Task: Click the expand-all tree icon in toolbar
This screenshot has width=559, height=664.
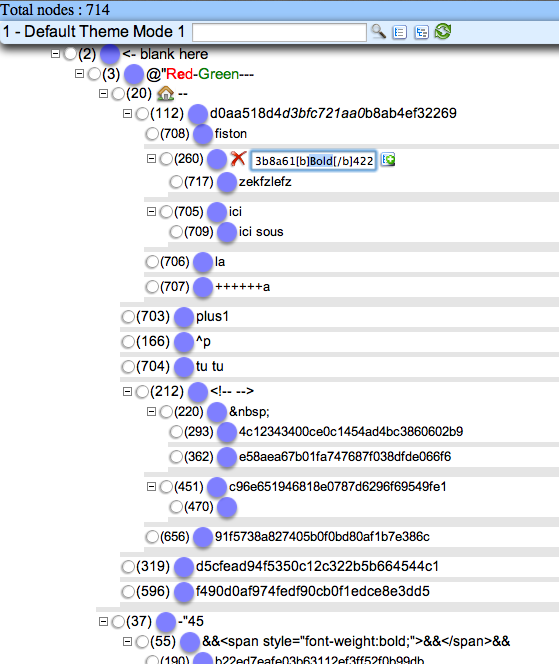Action: click(x=421, y=32)
